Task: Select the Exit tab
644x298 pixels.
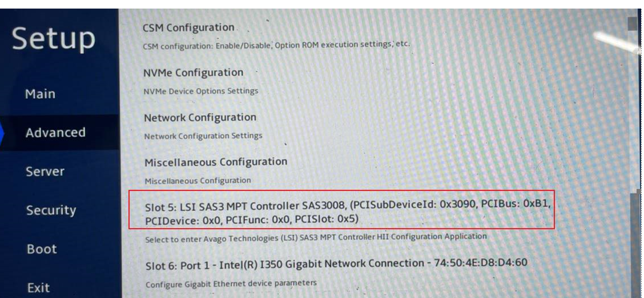Action: pos(39,288)
